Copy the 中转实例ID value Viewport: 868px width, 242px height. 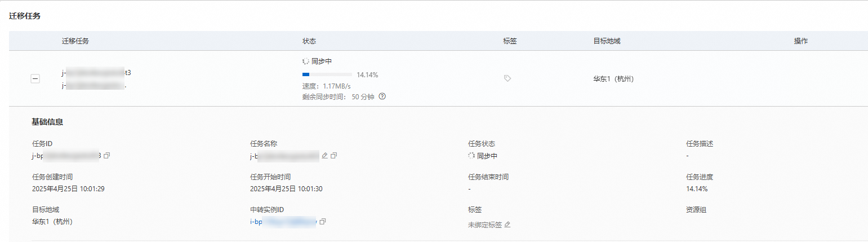click(323, 222)
